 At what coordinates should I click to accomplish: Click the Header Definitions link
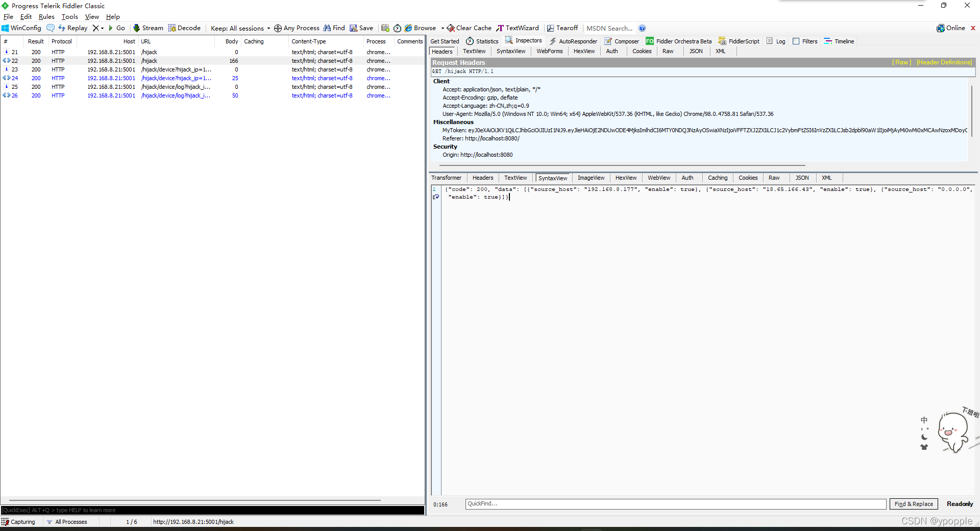point(944,62)
